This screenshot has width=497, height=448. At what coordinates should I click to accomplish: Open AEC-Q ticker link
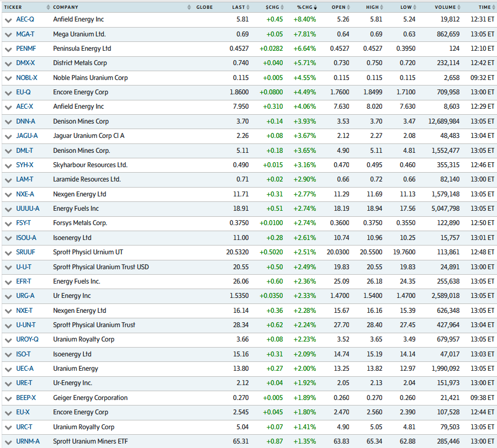point(25,19)
